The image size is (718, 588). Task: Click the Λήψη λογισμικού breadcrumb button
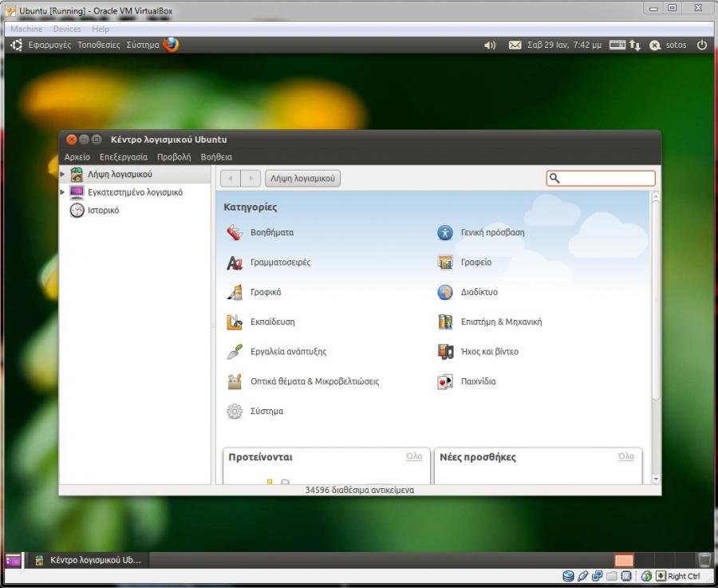click(302, 178)
